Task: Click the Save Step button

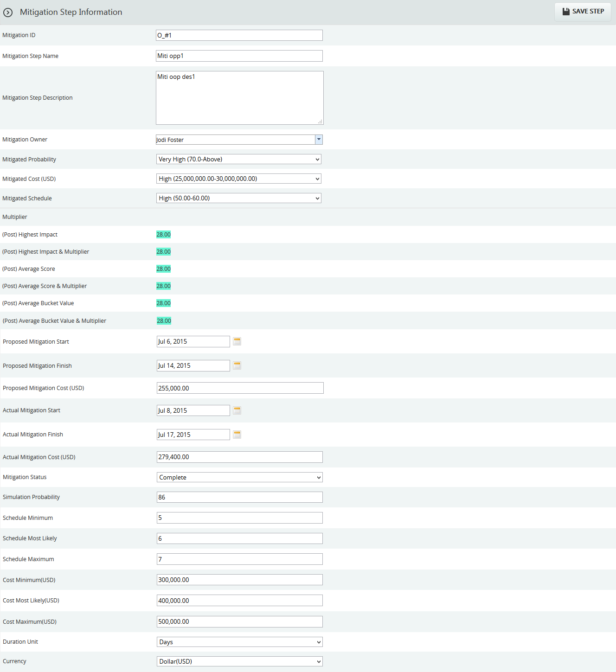Action: (583, 12)
